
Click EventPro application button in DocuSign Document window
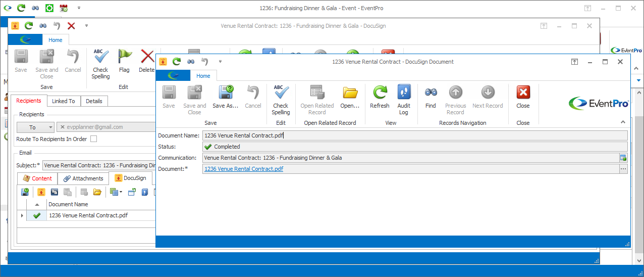pyautogui.click(x=173, y=76)
